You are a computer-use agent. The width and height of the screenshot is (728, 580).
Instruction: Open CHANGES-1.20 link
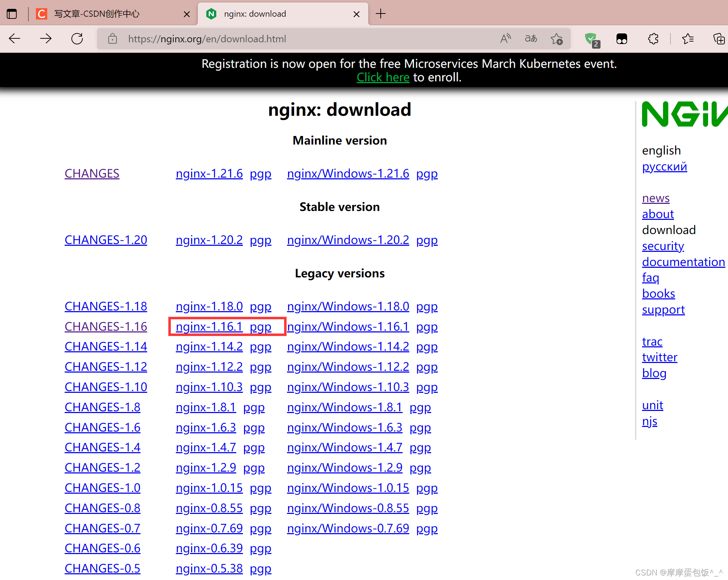106,240
